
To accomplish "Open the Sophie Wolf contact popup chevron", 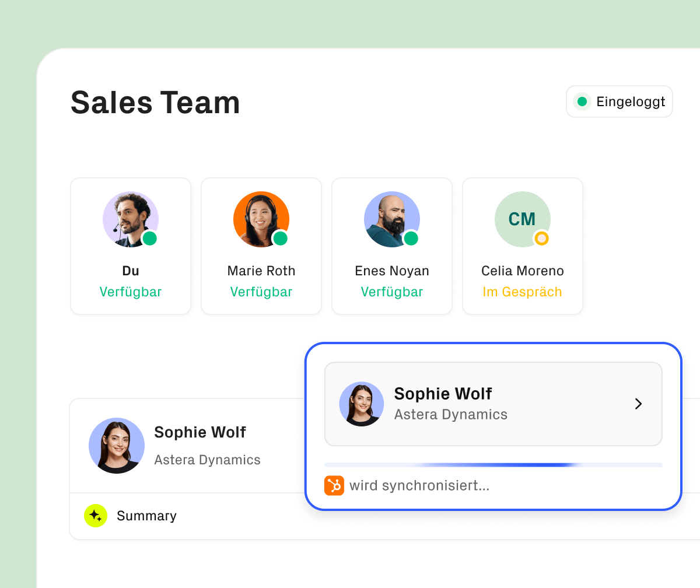I will [638, 404].
